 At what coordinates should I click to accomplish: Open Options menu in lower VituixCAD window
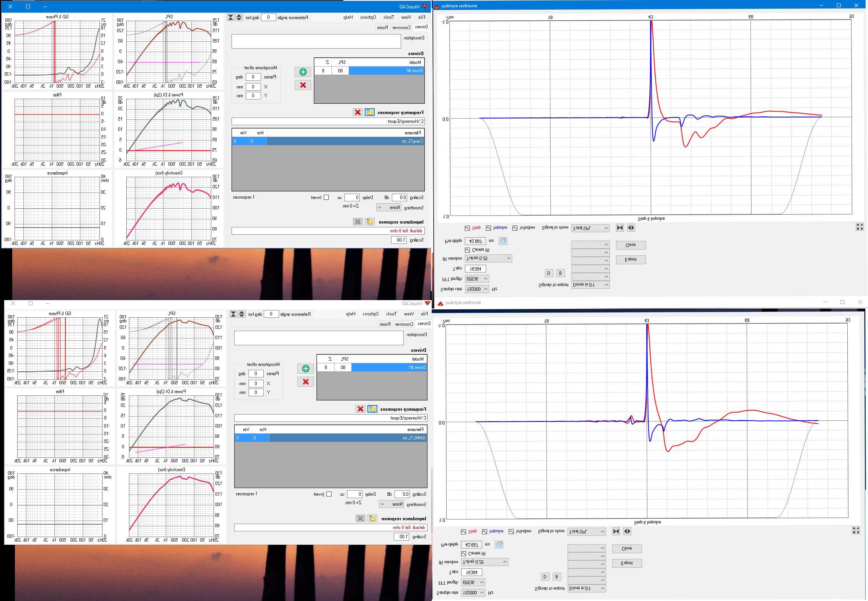click(x=370, y=314)
